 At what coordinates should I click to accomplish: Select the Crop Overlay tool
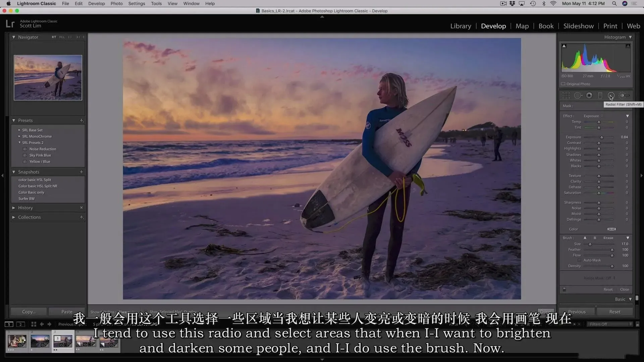566,96
